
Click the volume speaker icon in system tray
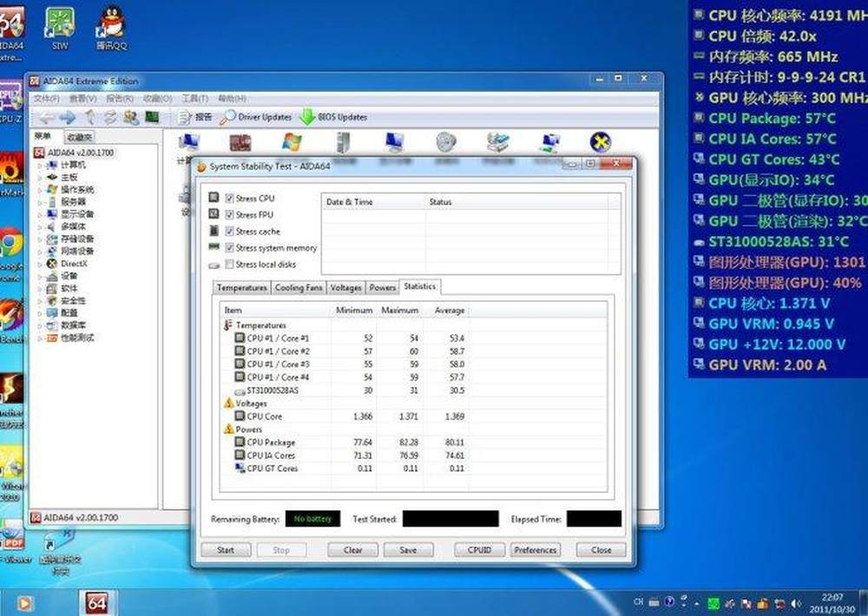(795, 603)
